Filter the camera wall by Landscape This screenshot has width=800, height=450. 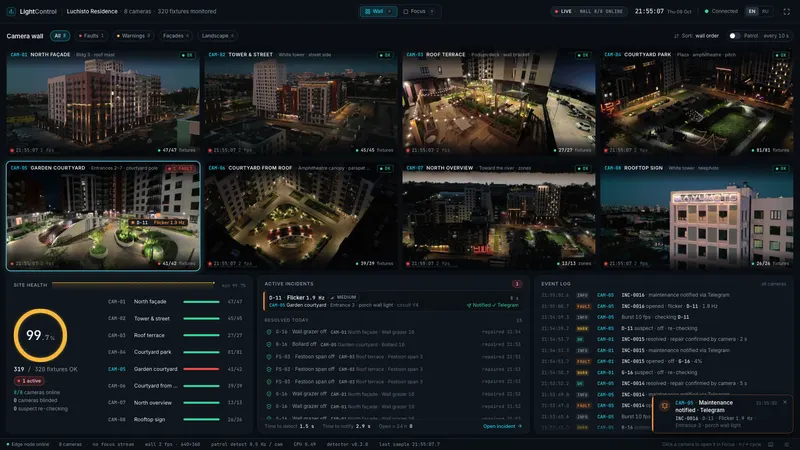(217, 36)
